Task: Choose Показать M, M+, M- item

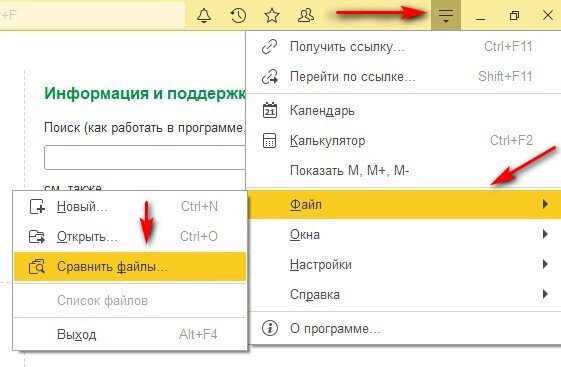Action: (x=404, y=170)
